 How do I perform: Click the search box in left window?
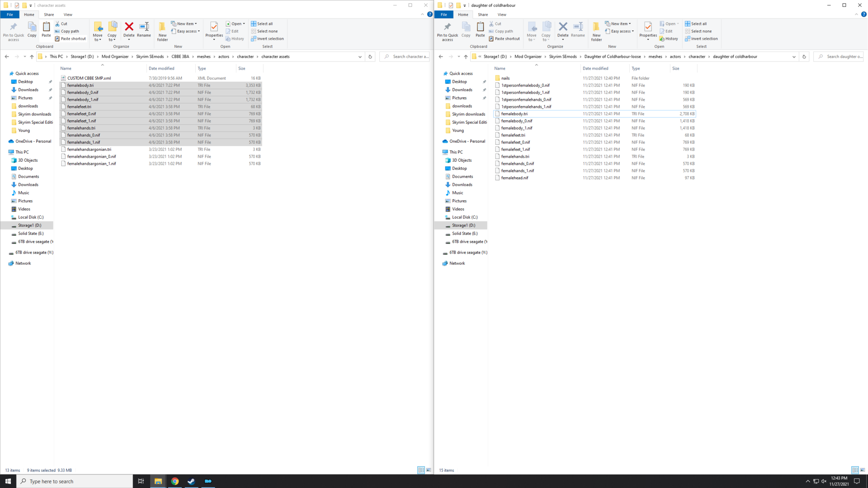coord(405,57)
